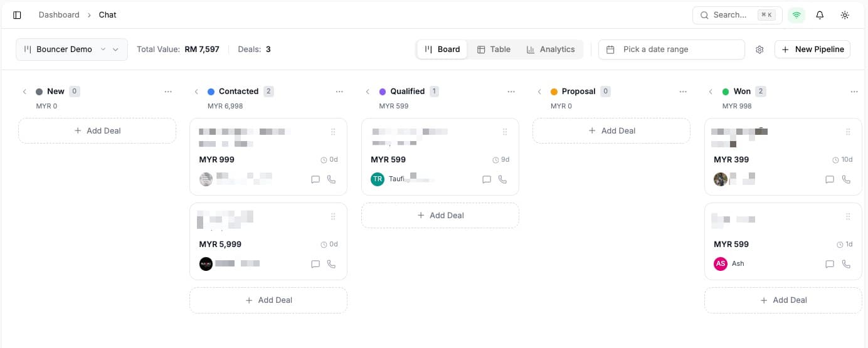Image resolution: width=868 pixels, height=348 pixels.
Task: Add Deal in the New column
Action: point(97,131)
